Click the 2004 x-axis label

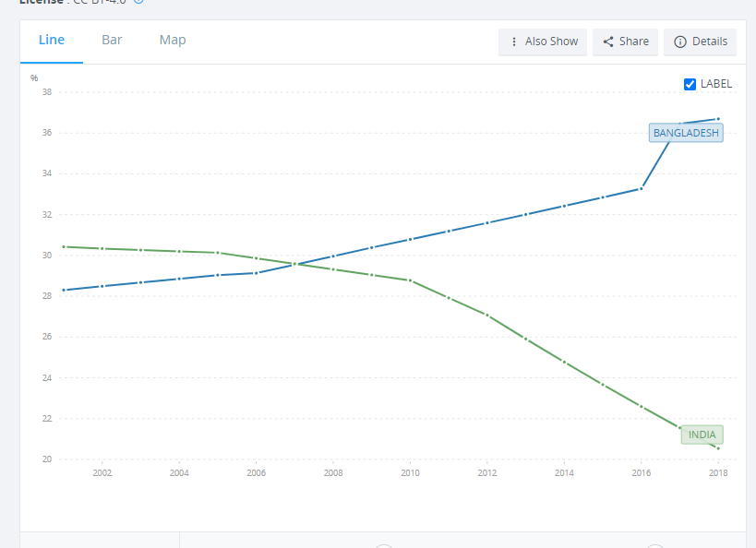tap(179, 473)
